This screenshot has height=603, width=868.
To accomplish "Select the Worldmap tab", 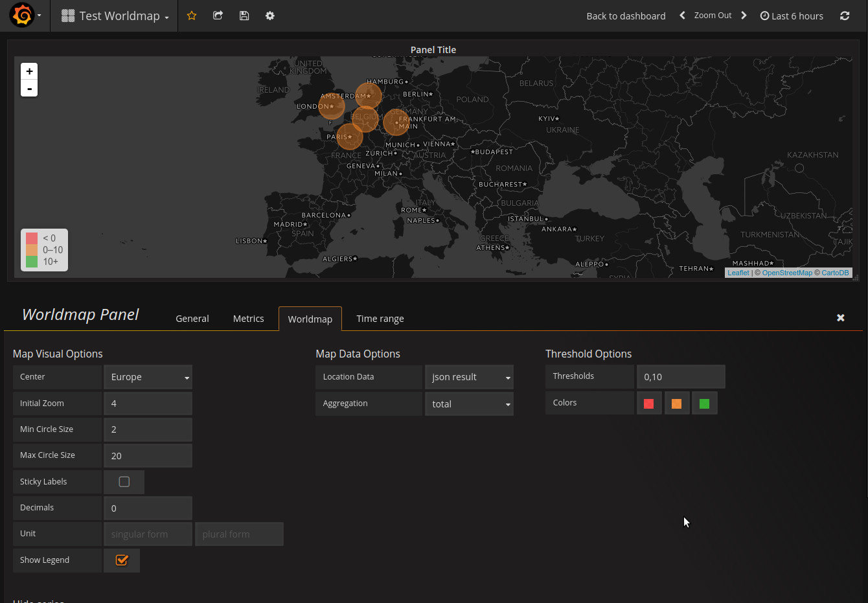I will [x=310, y=319].
